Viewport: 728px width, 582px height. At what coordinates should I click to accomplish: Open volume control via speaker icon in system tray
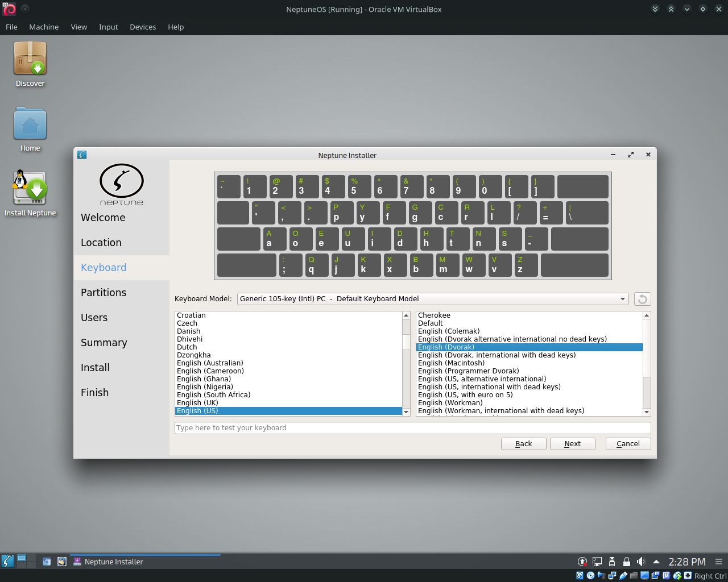coord(640,562)
